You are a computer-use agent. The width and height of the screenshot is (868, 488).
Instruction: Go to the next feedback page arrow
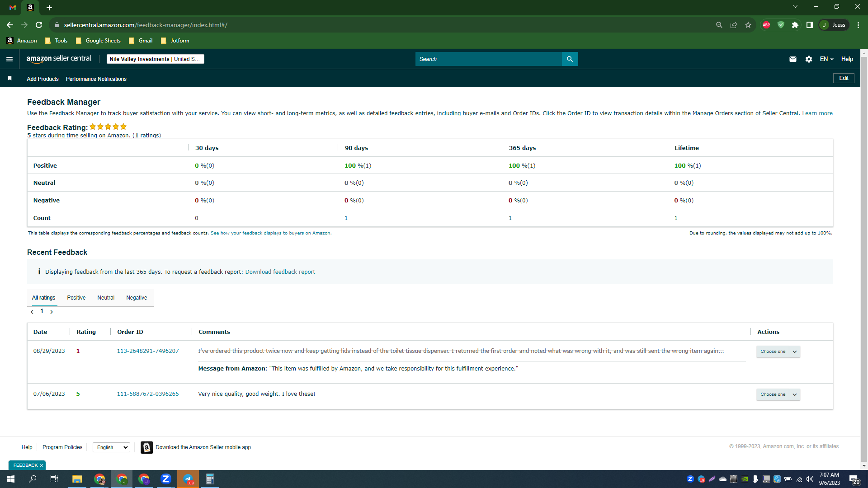coord(52,312)
